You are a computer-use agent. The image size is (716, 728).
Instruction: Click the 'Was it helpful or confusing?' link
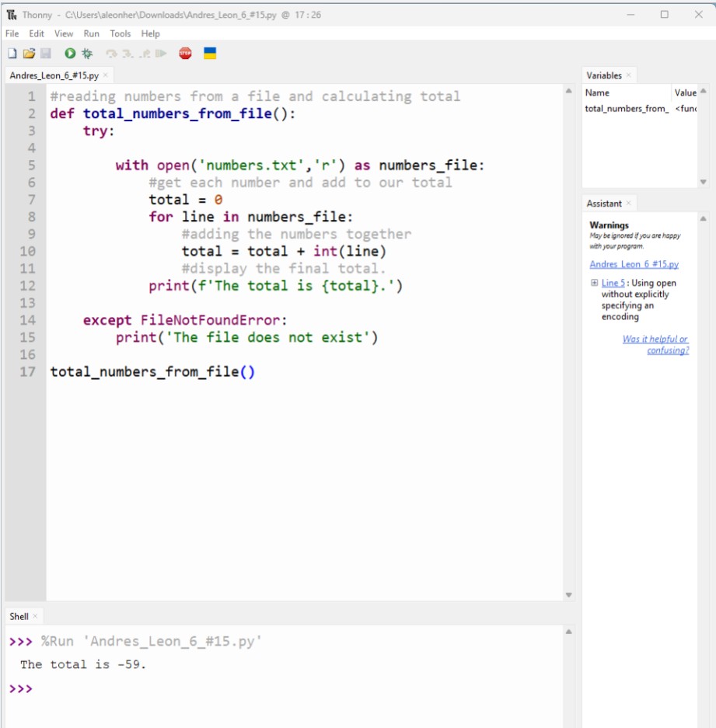click(x=655, y=344)
